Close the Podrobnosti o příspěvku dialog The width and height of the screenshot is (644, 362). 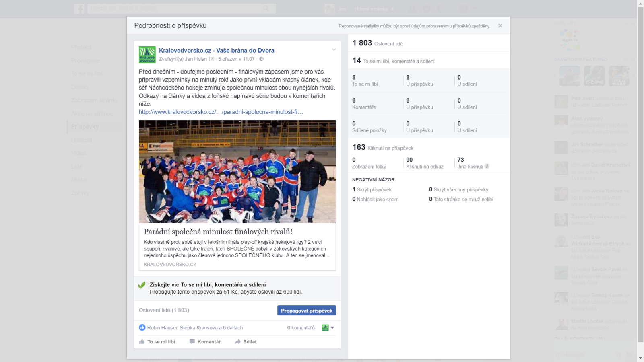click(x=500, y=26)
